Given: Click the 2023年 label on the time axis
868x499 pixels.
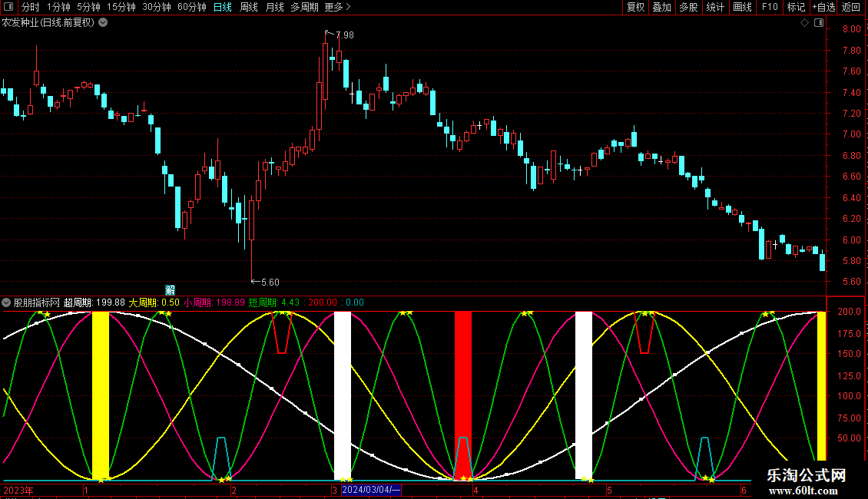Looking at the screenshot, I should click(x=18, y=490).
